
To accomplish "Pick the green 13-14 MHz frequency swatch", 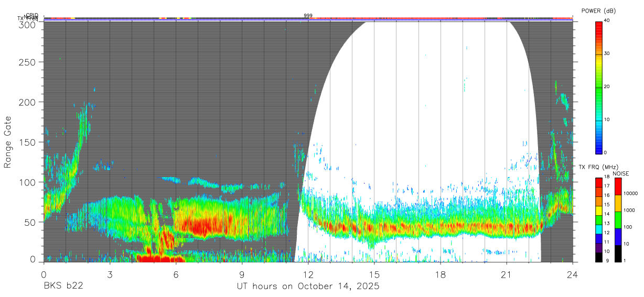I will (599, 220).
